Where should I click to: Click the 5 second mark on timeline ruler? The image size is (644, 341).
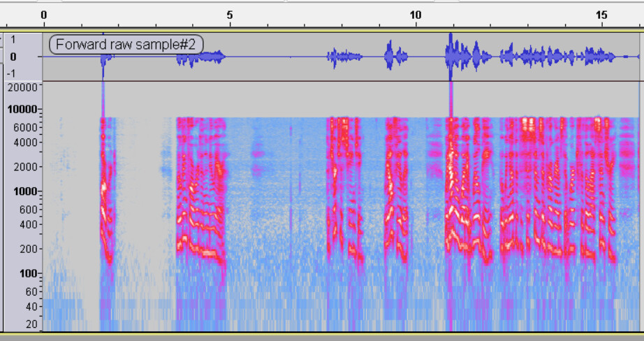tap(230, 15)
